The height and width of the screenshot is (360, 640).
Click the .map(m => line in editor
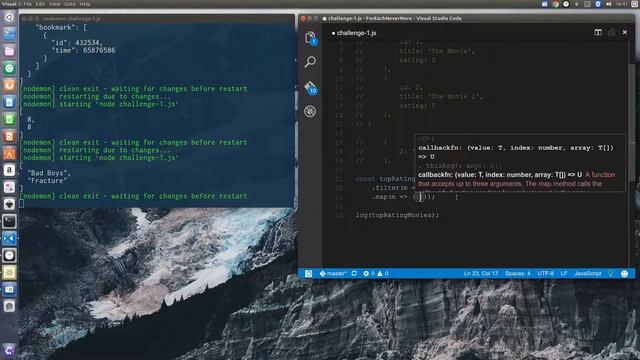click(403, 197)
